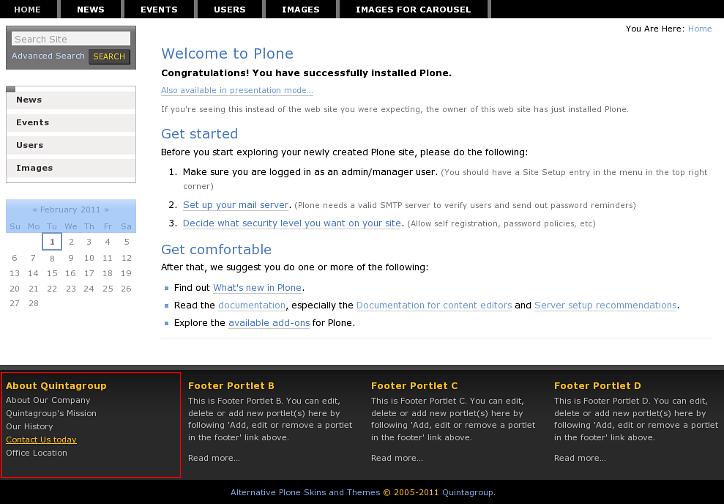Select day 14 in the calendar
This screenshot has height=504, width=724.
(33, 273)
